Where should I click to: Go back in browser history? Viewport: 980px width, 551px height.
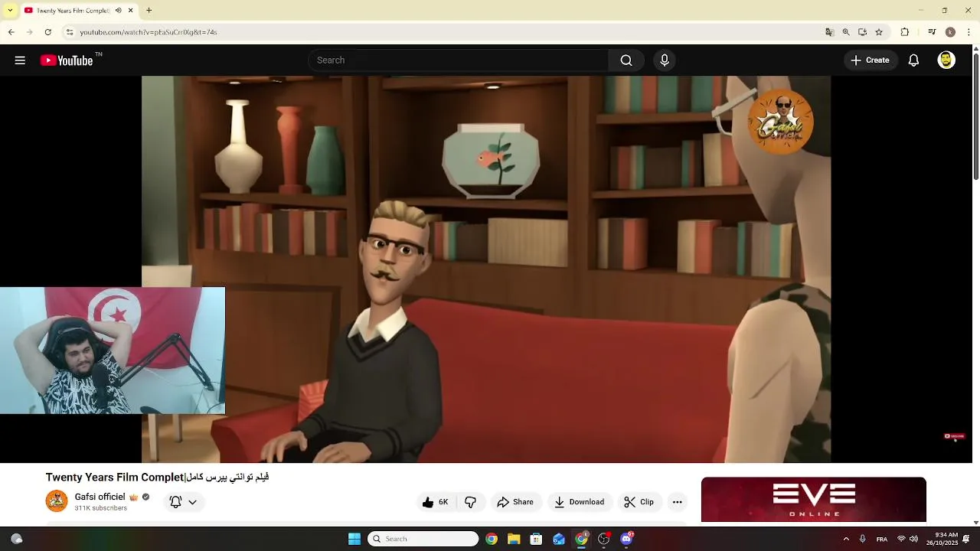[11, 32]
